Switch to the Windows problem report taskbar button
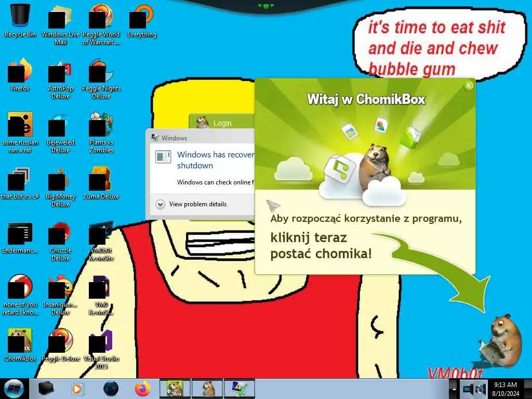Image resolution: width=532 pixels, height=399 pixels. [239, 389]
